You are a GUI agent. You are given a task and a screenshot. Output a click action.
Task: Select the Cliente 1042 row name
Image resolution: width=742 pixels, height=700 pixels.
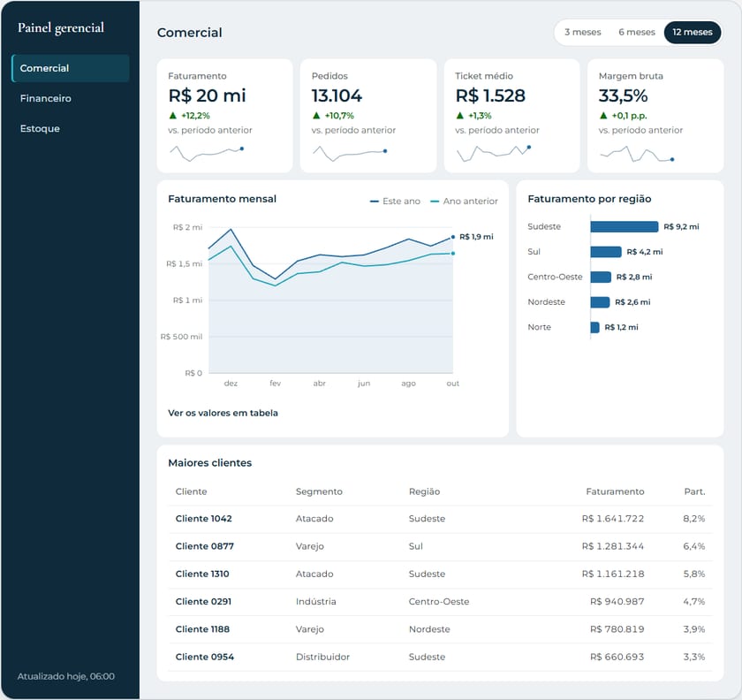[x=203, y=519]
